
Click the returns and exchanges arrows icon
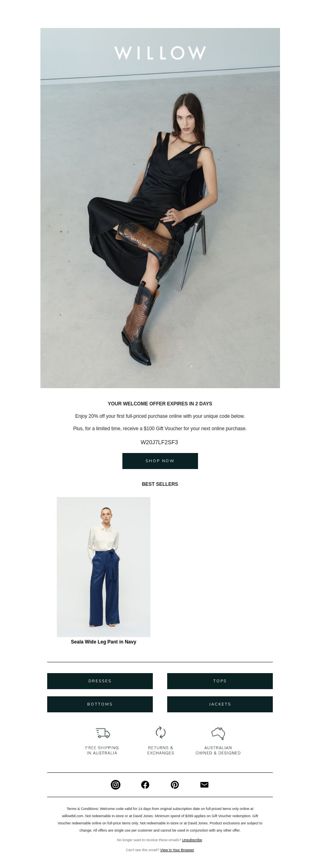(x=160, y=732)
